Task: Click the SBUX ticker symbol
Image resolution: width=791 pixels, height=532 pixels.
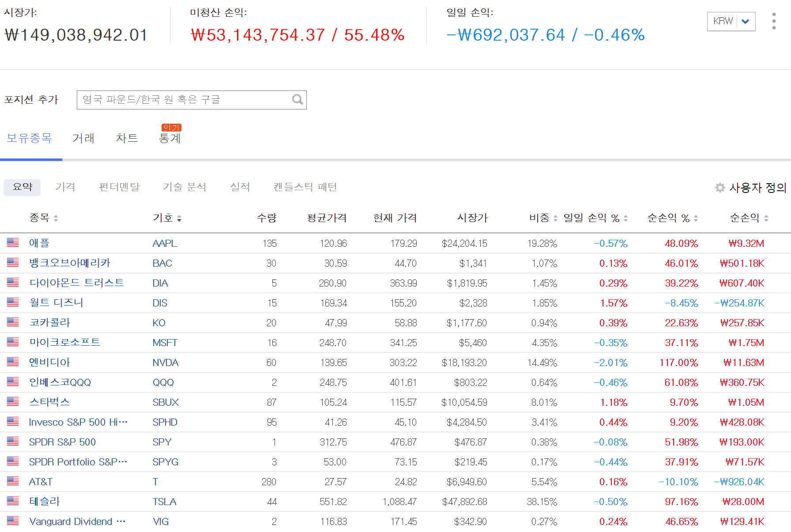Action: click(x=166, y=402)
